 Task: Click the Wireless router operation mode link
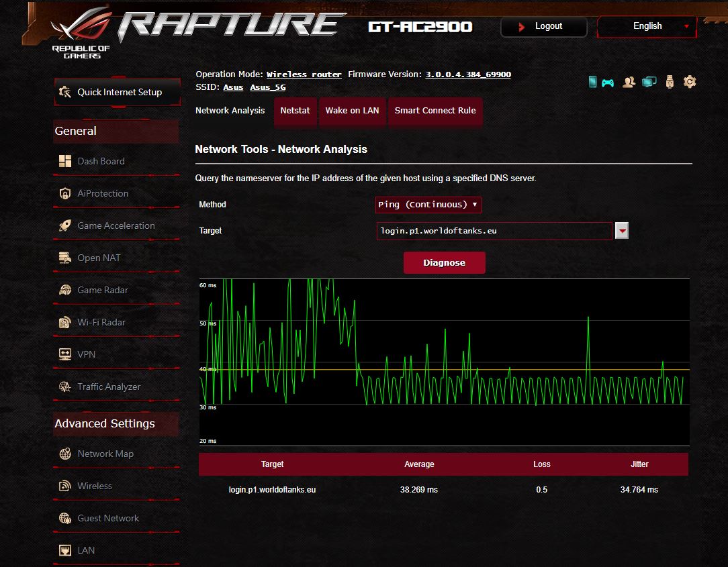point(304,74)
